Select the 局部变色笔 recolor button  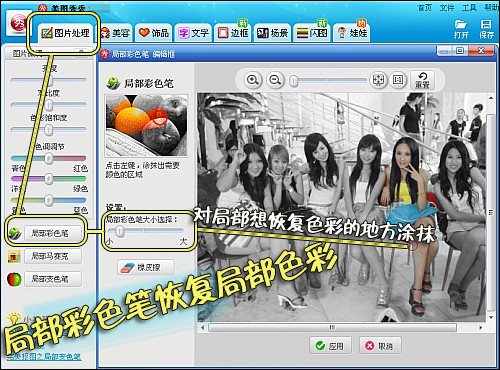tap(53, 279)
